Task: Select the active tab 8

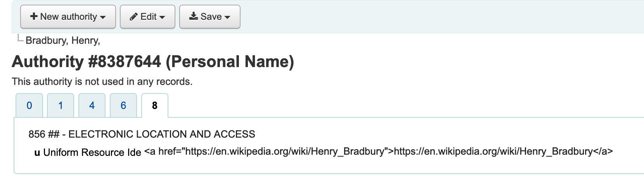Action: (x=155, y=105)
